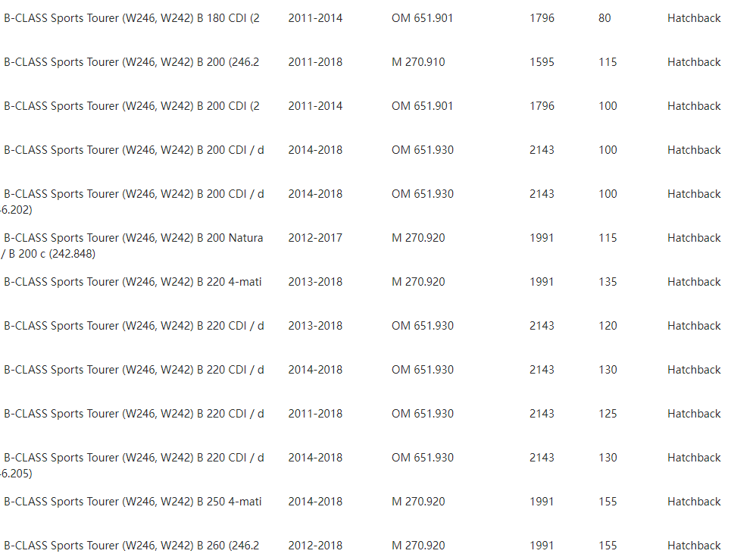The height and width of the screenshot is (560, 731).
Task: Click displacement value 1595
Action: pyautogui.click(x=542, y=62)
